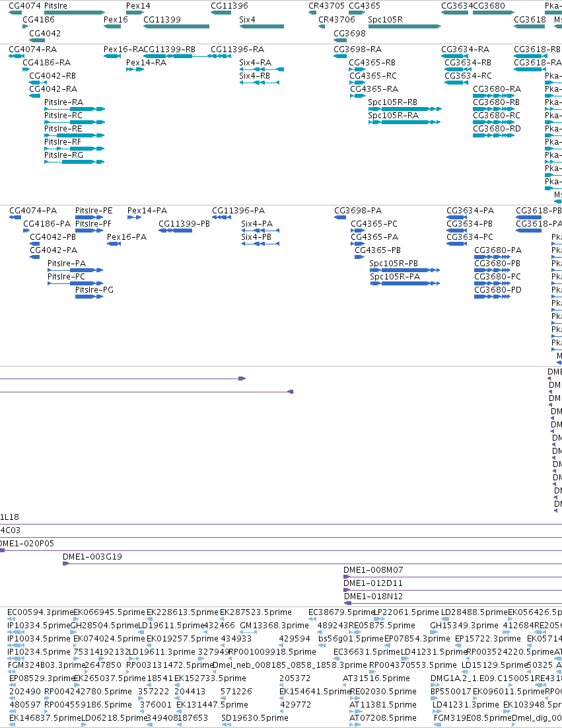Click the Pitslre gene label
The height and width of the screenshot is (728, 562).
(x=55, y=5)
